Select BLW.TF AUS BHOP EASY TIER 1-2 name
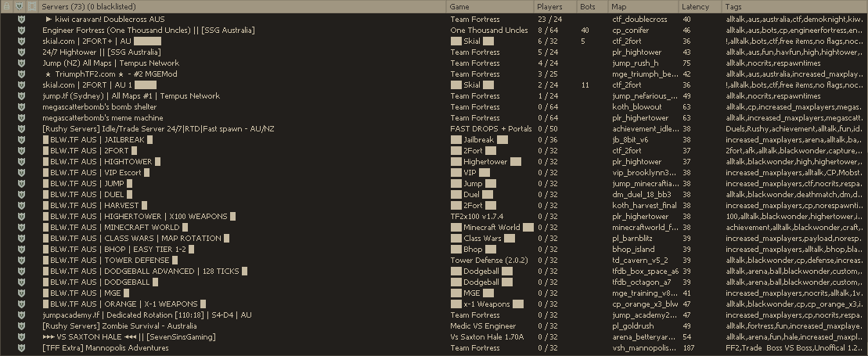 click(x=118, y=249)
